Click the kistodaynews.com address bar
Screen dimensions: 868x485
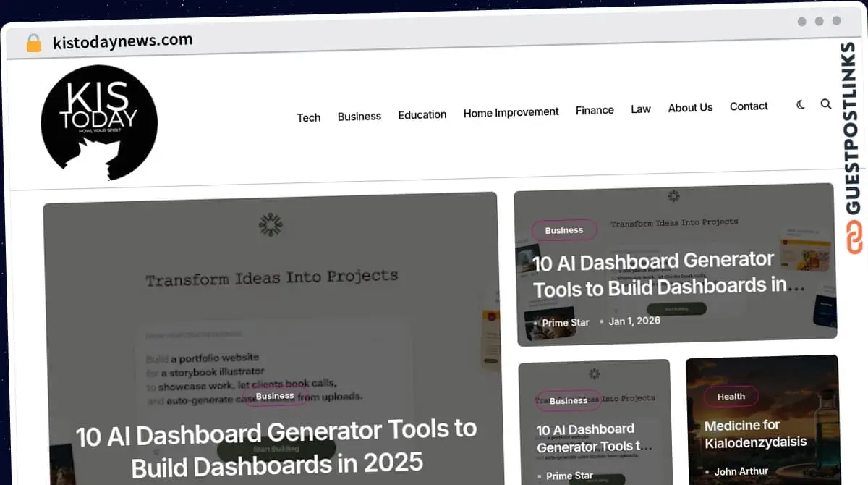(x=123, y=41)
